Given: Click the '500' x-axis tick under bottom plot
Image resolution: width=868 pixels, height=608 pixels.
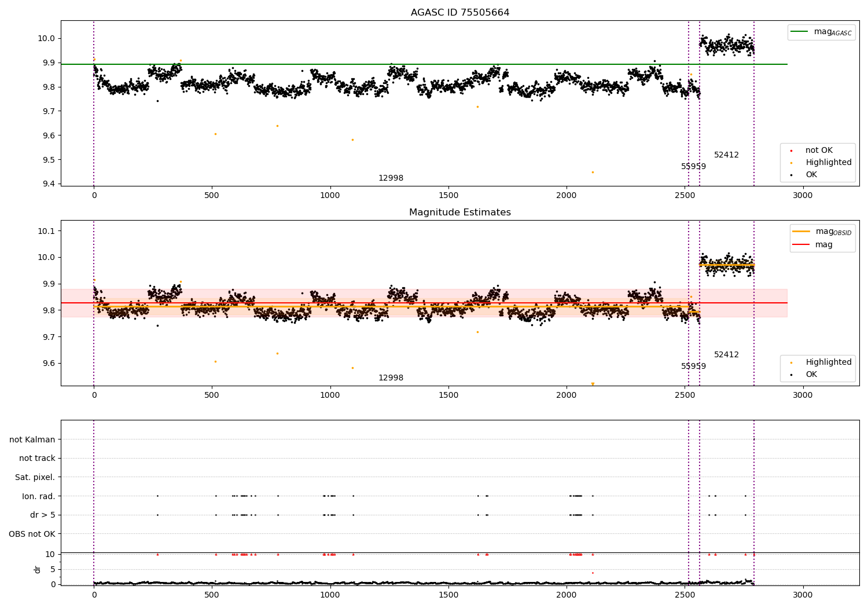Looking at the screenshot, I should 212,595.
